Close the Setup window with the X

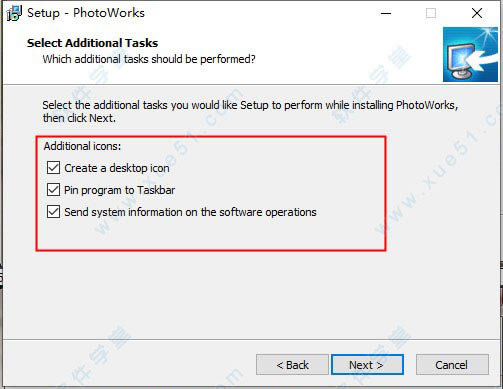pyautogui.click(x=477, y=13)
